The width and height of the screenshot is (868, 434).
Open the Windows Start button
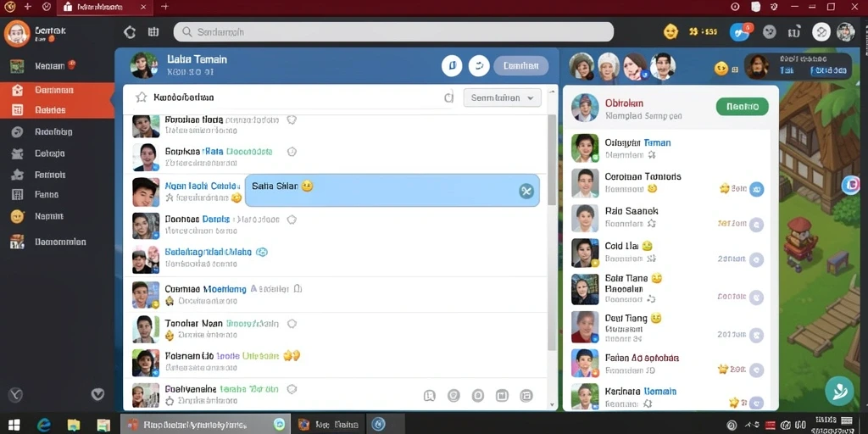tap(14, 425)
